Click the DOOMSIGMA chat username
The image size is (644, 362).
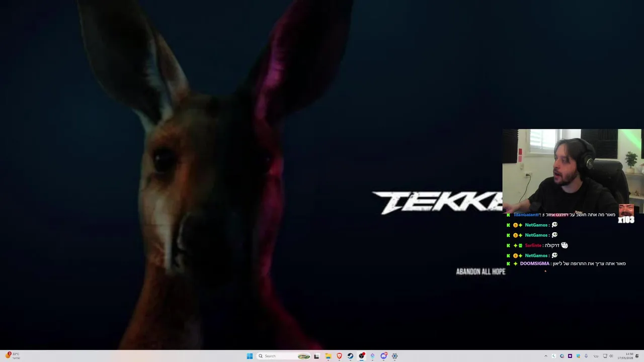534,263
